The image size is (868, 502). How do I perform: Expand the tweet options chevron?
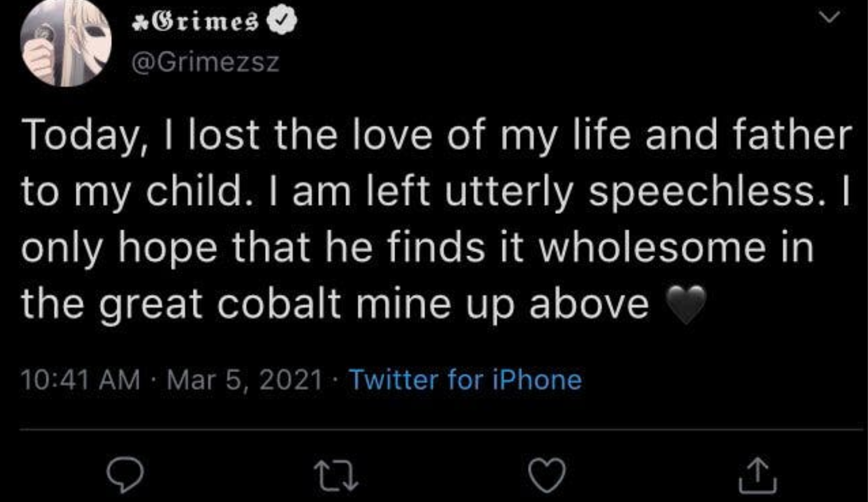829,18
